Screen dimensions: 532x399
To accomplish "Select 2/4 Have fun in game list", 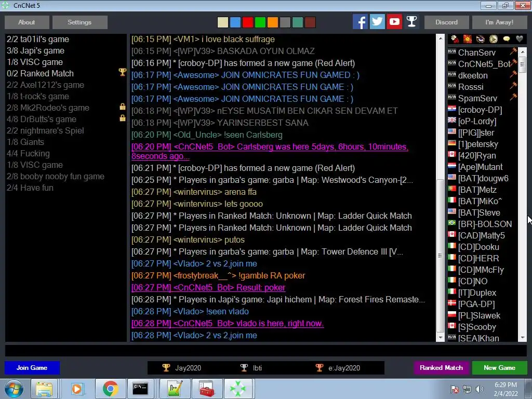I will point(66,188).
